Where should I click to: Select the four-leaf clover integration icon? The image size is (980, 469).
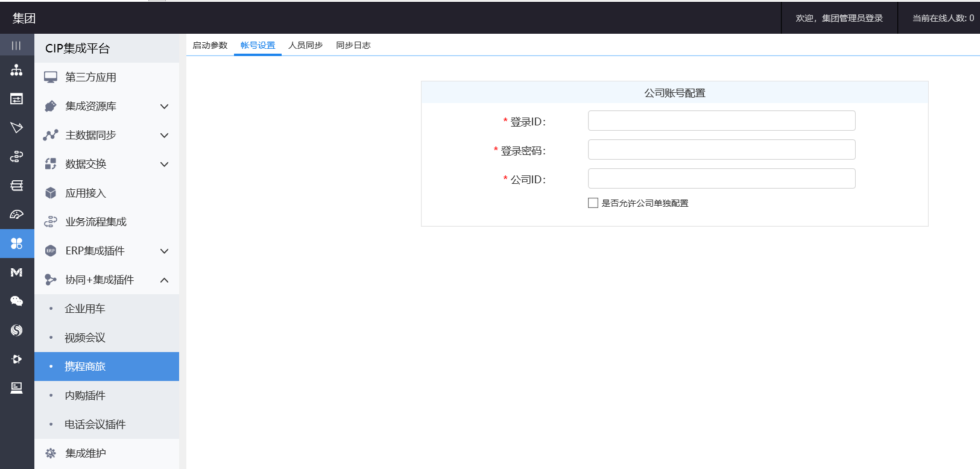coord(16,244)
